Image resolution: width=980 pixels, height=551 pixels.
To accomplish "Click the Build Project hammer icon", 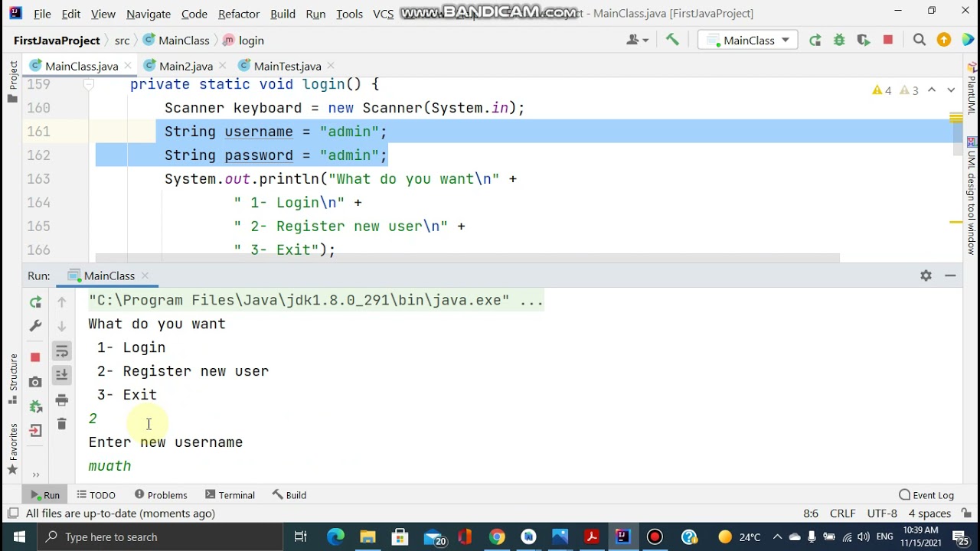I will point(672,40).
